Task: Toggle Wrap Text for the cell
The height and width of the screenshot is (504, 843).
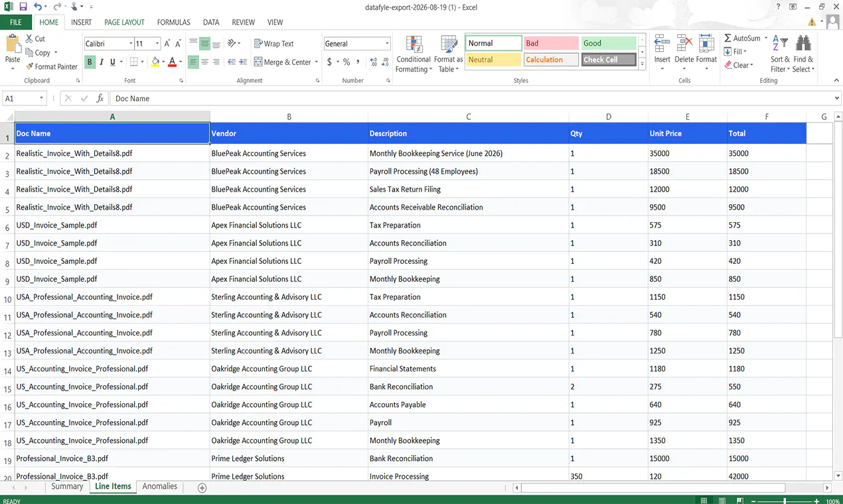Action: pyautogui.click(x=273, y=44)
